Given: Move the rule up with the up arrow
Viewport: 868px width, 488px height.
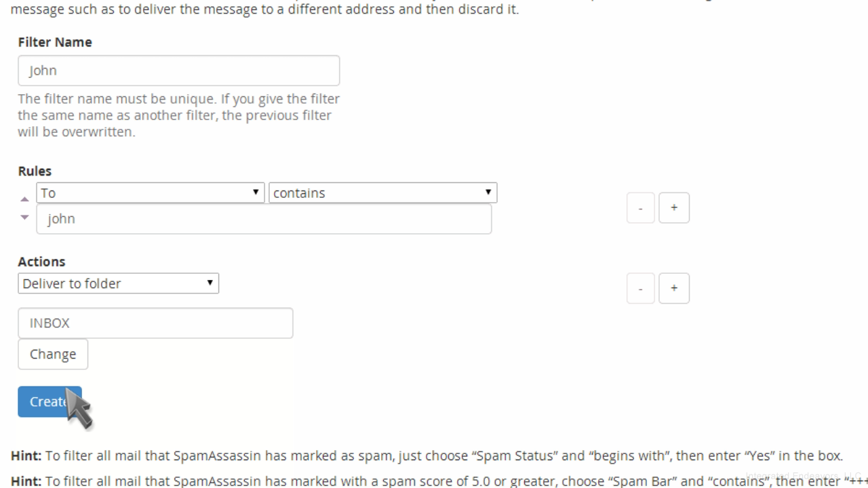Looking at the screenshot, I should [24, 199].
